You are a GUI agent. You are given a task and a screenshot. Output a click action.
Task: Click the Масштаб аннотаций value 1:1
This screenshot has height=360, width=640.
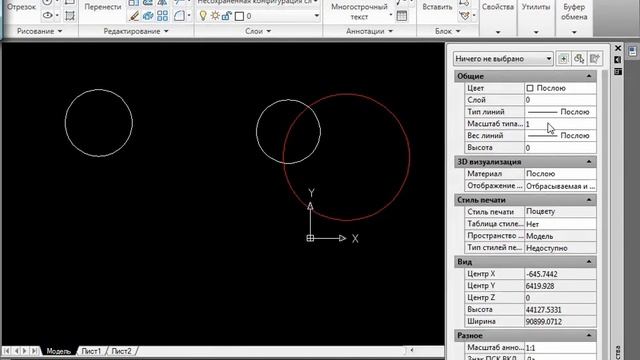tap(560, 348)
